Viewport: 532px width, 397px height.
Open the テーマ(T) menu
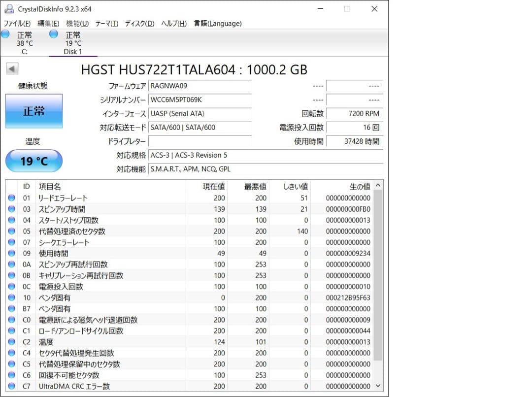point(106,24)
